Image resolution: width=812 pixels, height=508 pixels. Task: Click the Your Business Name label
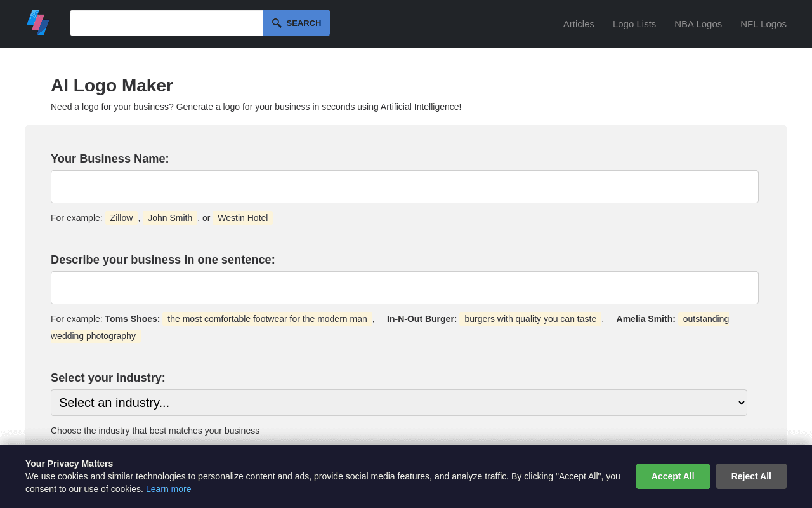[x=110, y=159]
